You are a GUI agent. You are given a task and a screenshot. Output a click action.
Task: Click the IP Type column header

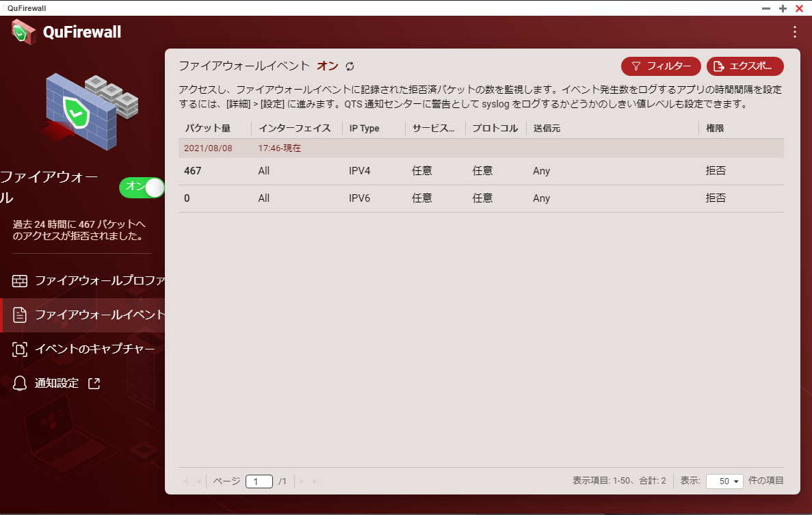364,129
